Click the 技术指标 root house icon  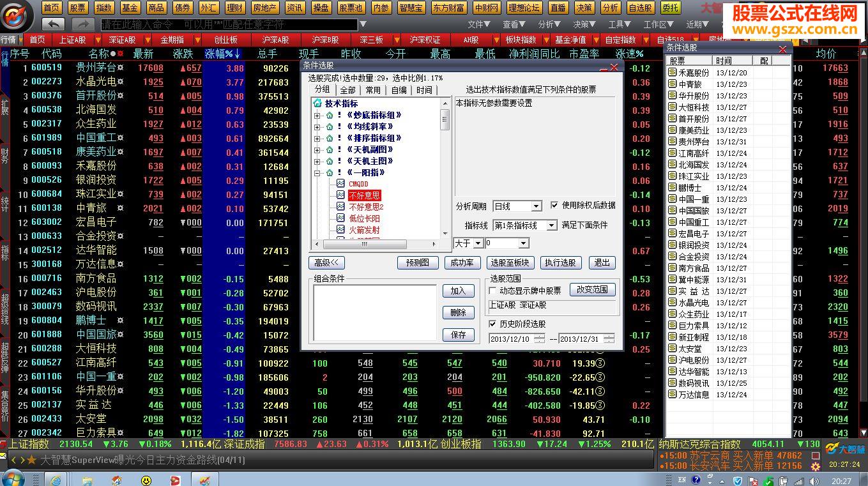pyautogui.click(x=317, y=103)
